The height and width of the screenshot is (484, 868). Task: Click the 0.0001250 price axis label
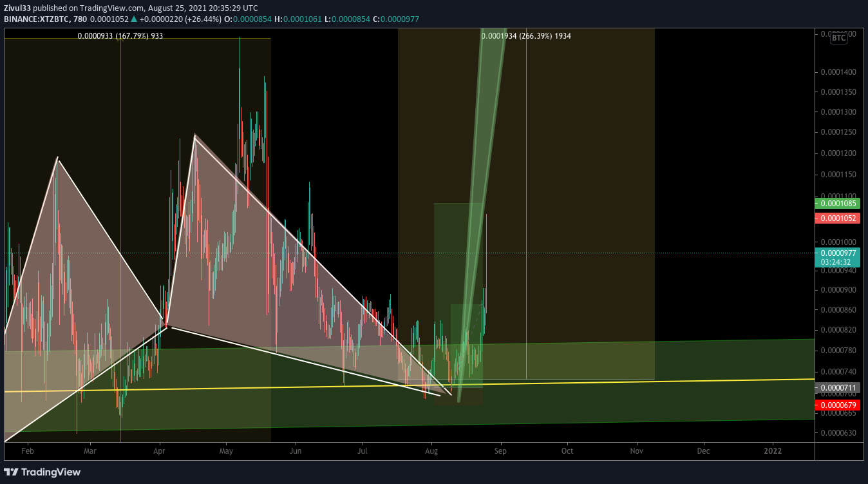[x=838, y=133]
